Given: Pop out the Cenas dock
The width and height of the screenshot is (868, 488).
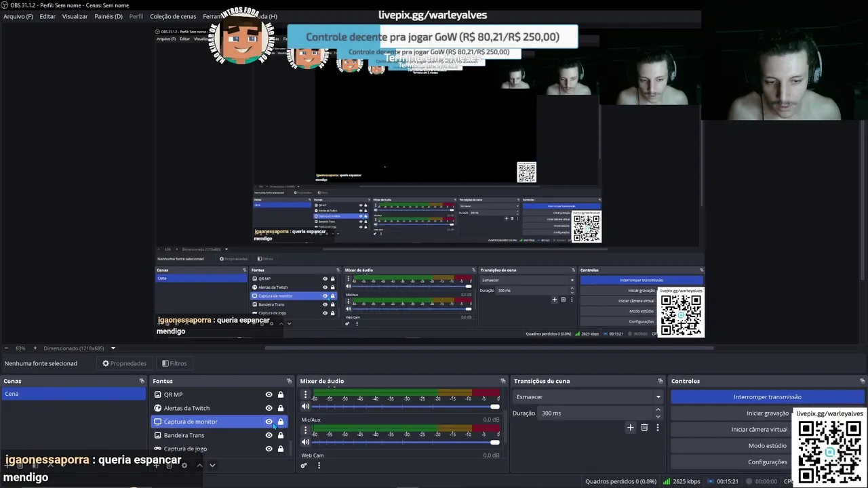Looking at the screenshot, I should (142, 381).
